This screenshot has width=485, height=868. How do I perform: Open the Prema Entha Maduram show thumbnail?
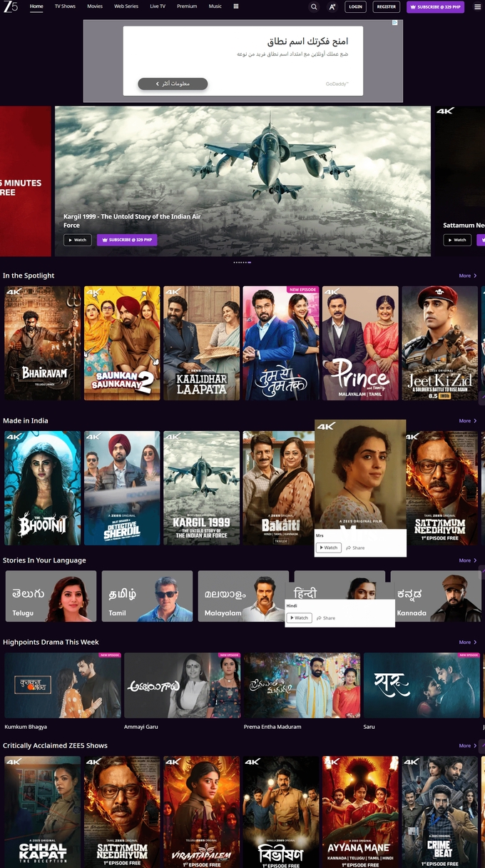tap(302, 685)
